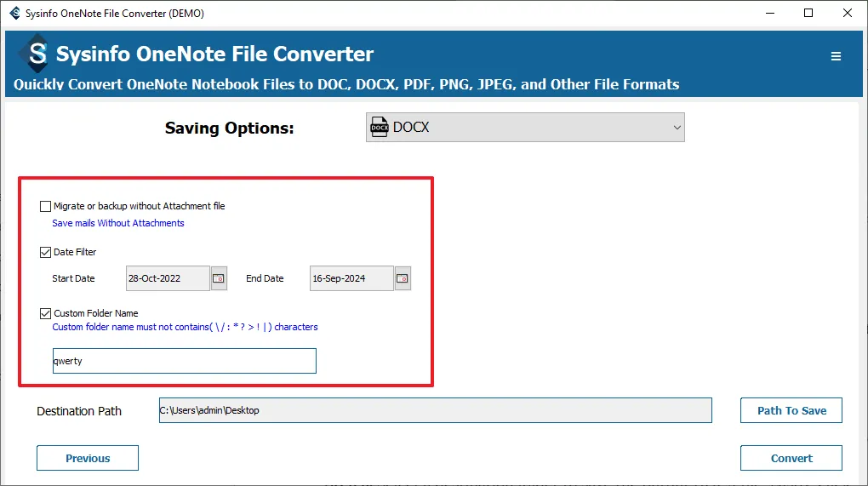Click the Destination Path text field
Viewport: 868px width, 486px height.
(x=435, y=410)
